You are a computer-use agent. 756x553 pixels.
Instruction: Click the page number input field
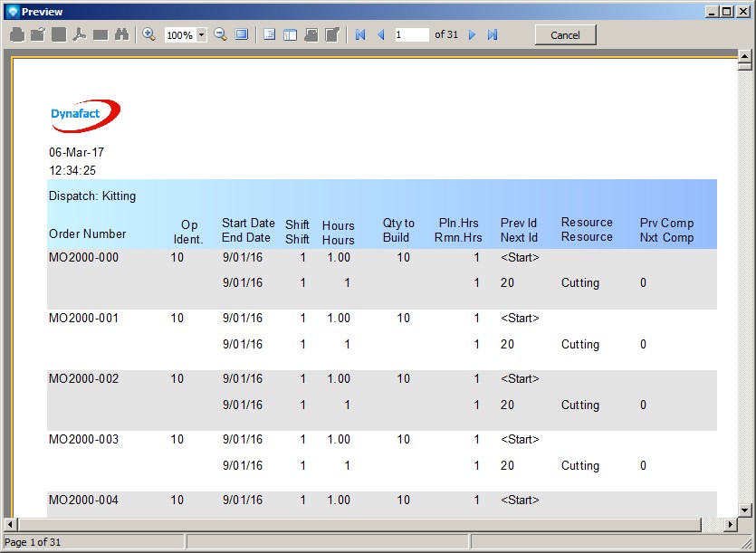point(412,34)
